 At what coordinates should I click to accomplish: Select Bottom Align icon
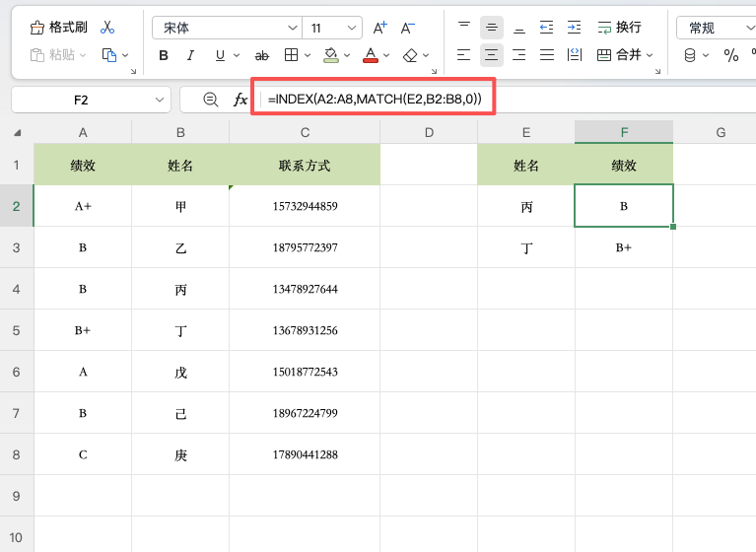coord(519,28)
